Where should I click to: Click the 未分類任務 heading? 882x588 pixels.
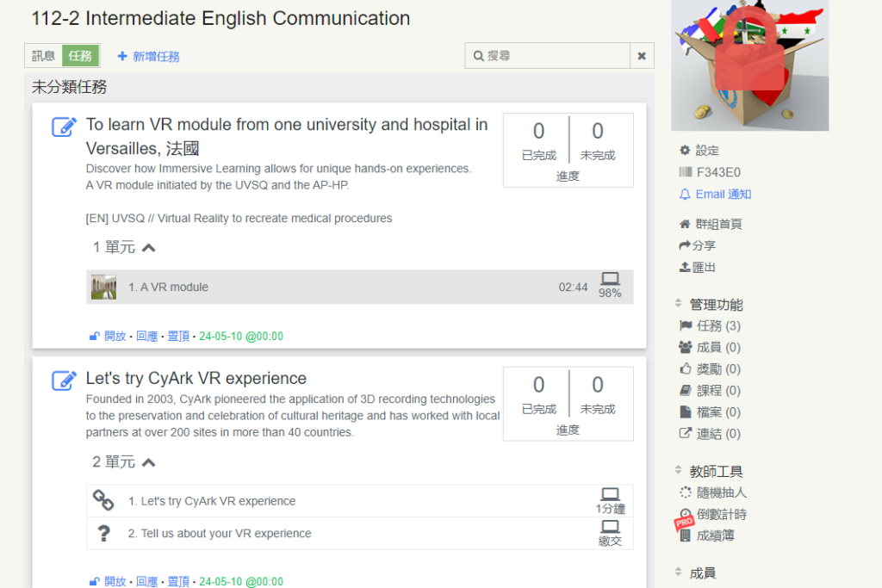69,87
